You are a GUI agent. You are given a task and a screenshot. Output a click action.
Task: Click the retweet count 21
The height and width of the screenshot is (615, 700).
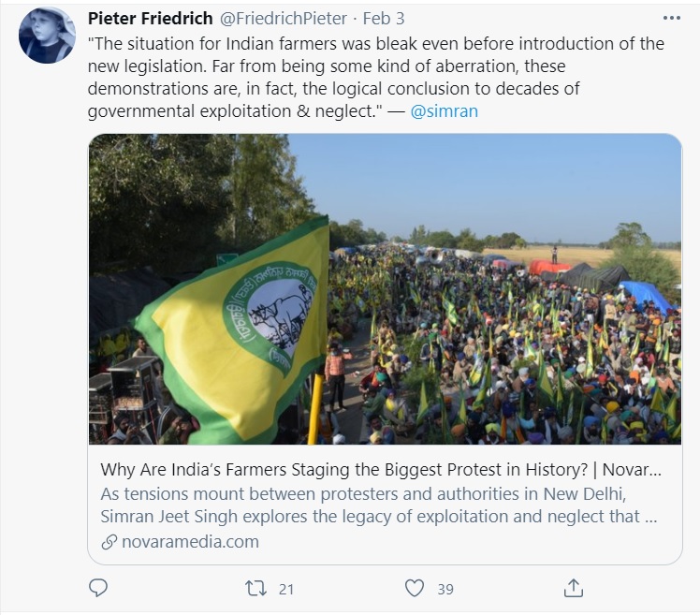pyautogui.click(x=286, y=589)
